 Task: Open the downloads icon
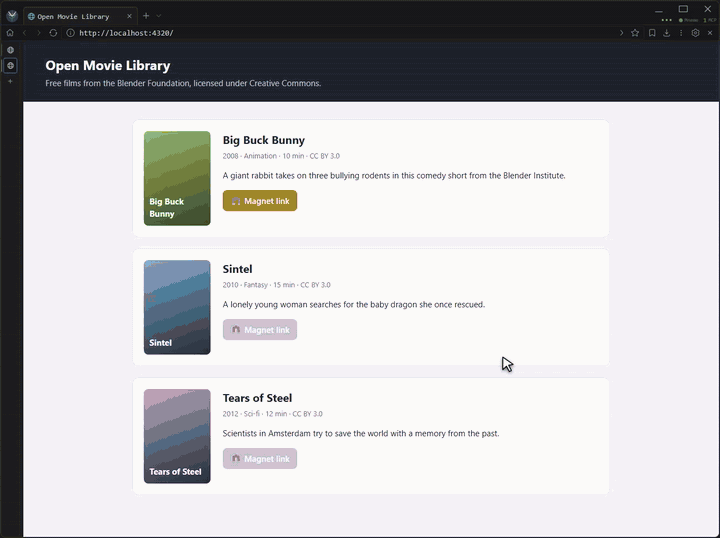667,33
